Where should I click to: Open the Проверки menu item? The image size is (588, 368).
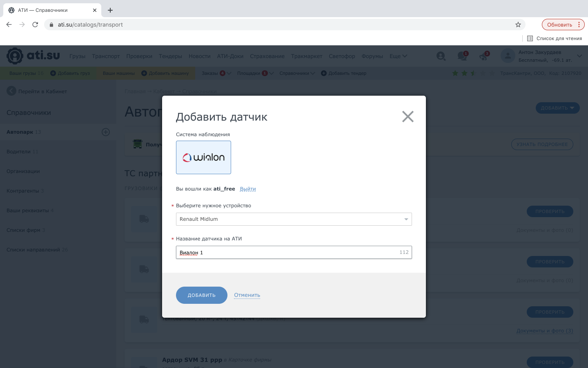point(139,56)
